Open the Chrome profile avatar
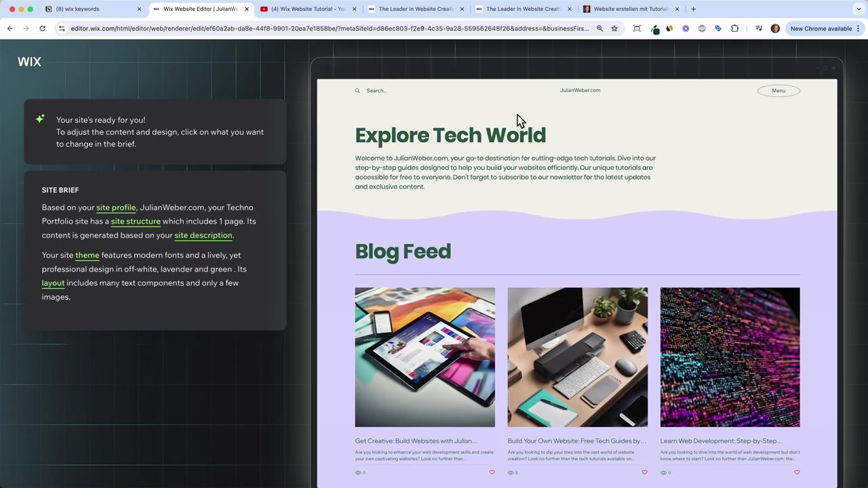This screenshot has height=488, width=868. [775, 28]
